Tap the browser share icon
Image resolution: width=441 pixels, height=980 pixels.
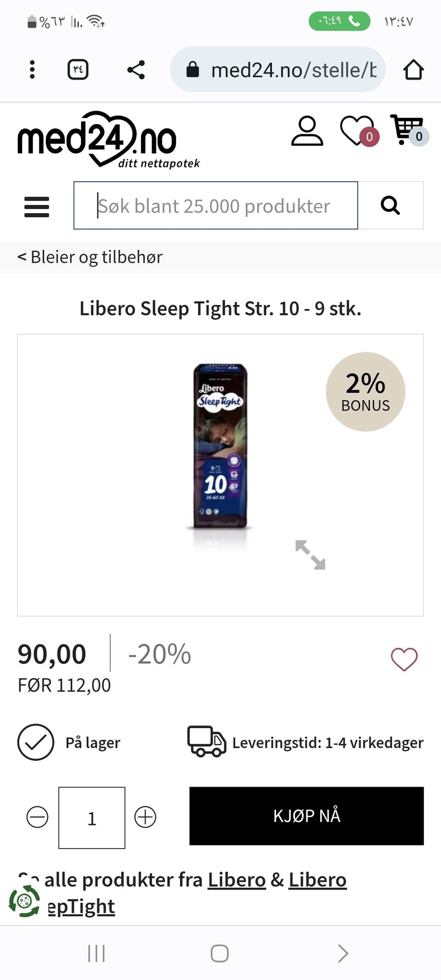tap(136, 70)
